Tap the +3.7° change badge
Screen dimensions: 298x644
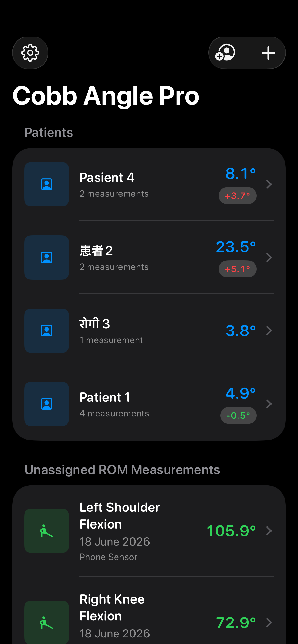coord(238,196)
